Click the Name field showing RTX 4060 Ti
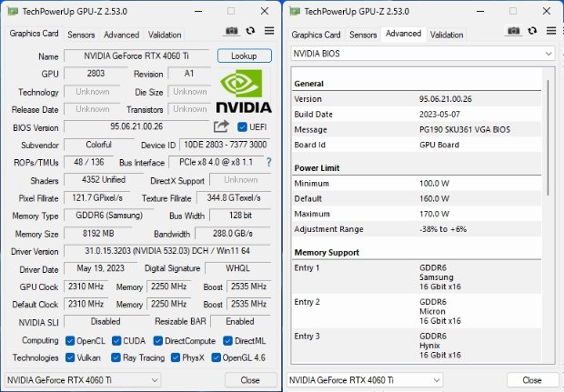Screen dimensions: 564x392 [x=136, y=56]
